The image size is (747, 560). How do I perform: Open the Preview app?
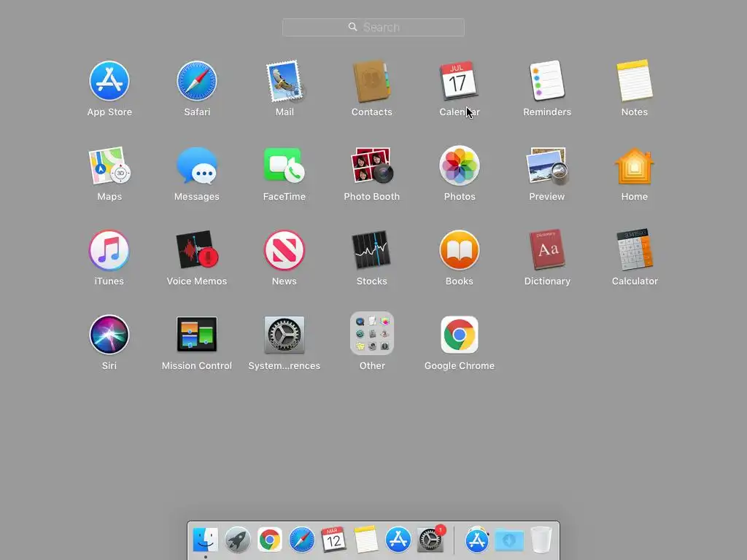(x=547, y=166)
